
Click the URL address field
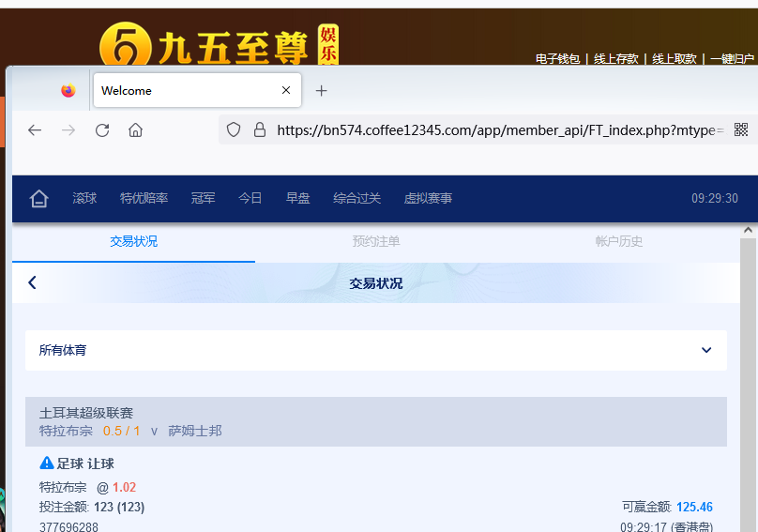click(x=497, y=130)
